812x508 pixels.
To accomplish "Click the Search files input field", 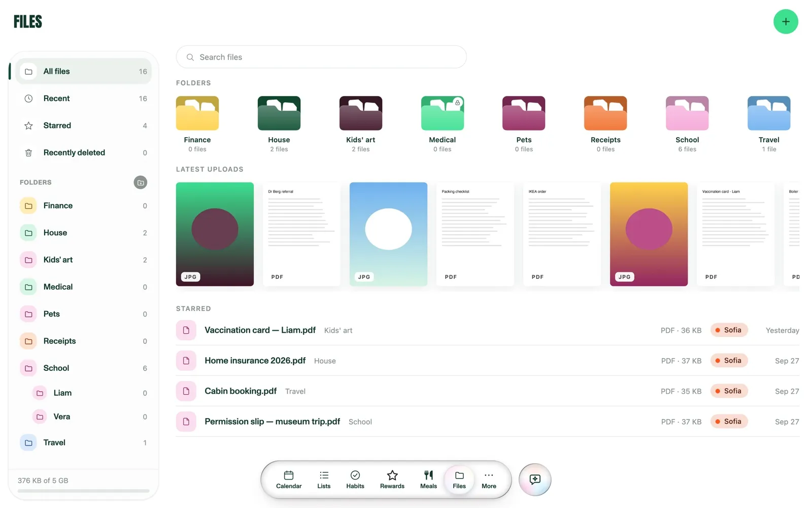I will tap(321, 57).
